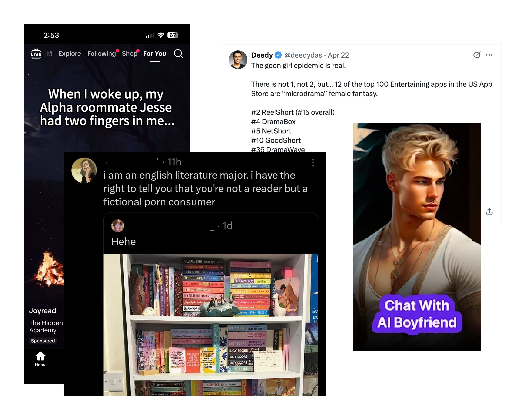Screen dimensions: 528x420
Task: Click the @deedydas handle link
Action: [x=303, y=55]
